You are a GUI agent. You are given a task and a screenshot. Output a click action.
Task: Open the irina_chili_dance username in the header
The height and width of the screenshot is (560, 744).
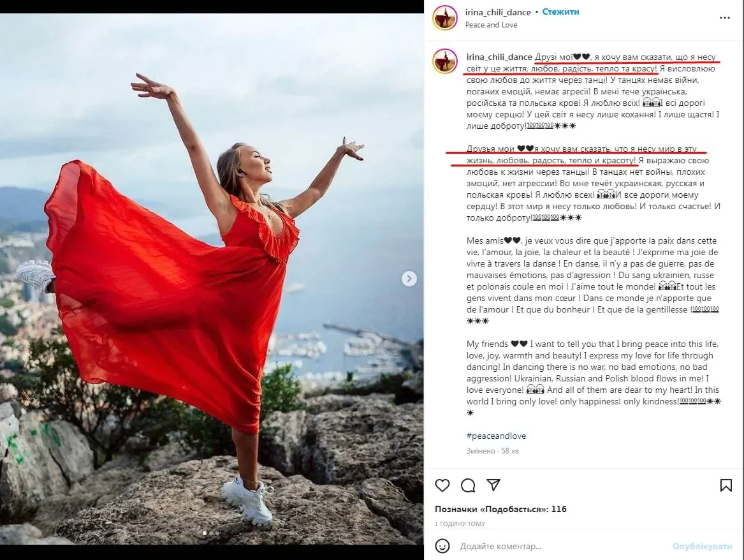498,12
